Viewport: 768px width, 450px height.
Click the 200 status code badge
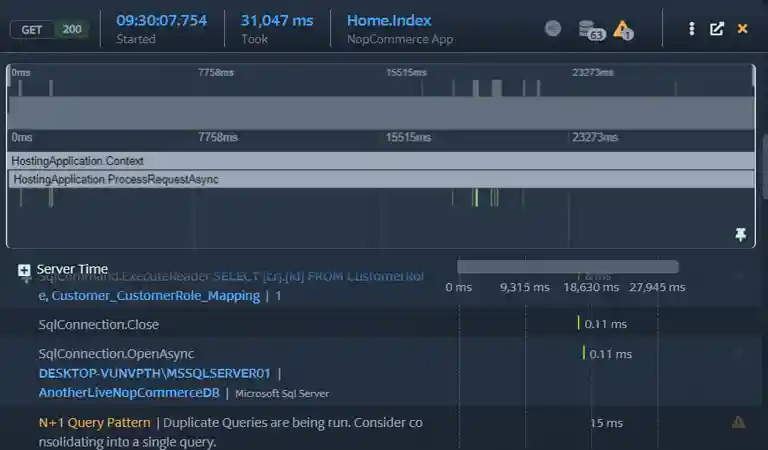point(72,30)
